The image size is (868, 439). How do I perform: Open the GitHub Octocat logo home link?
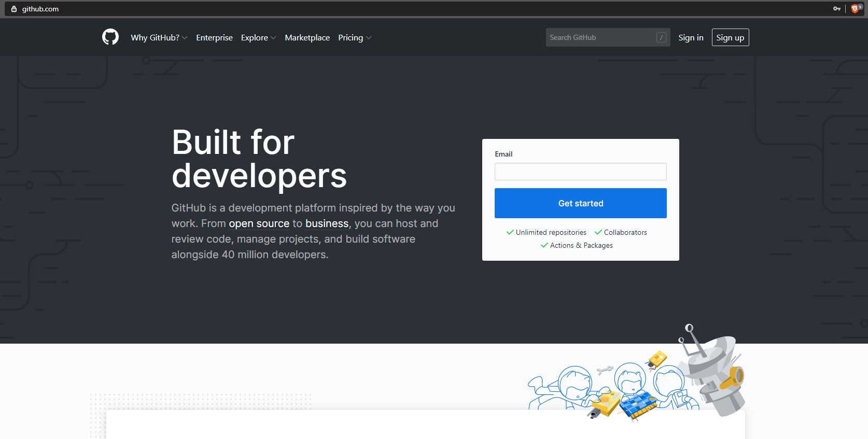point(110,37)
